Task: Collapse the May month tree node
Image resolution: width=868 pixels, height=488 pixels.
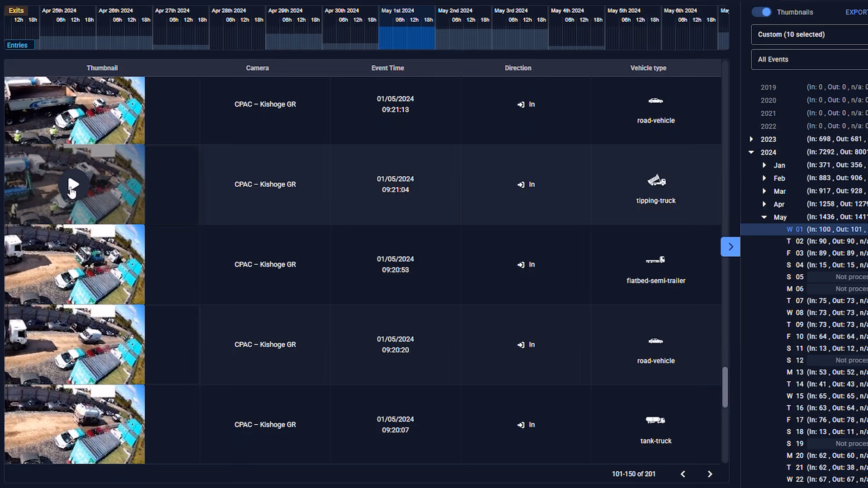Action: [764, 217]
